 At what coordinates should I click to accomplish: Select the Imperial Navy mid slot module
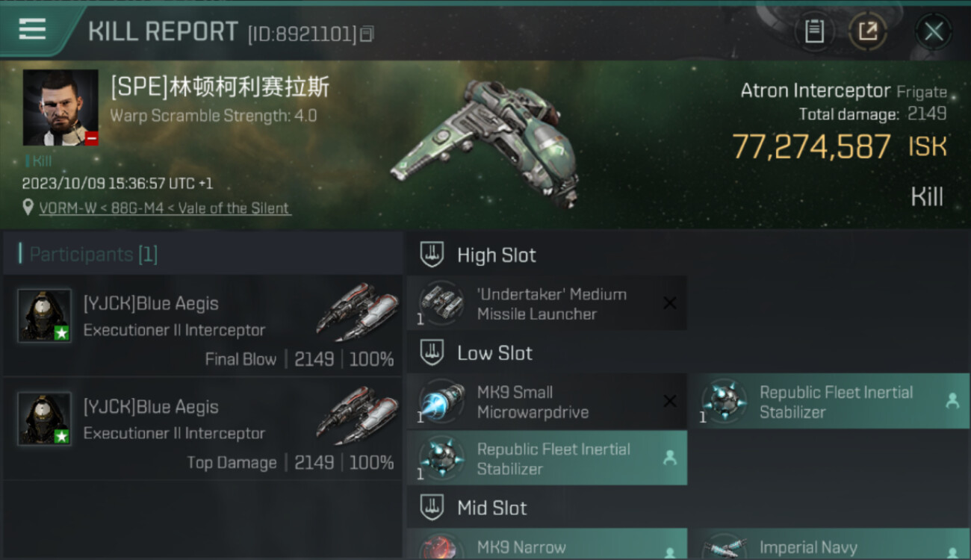[x=829, y=544]
